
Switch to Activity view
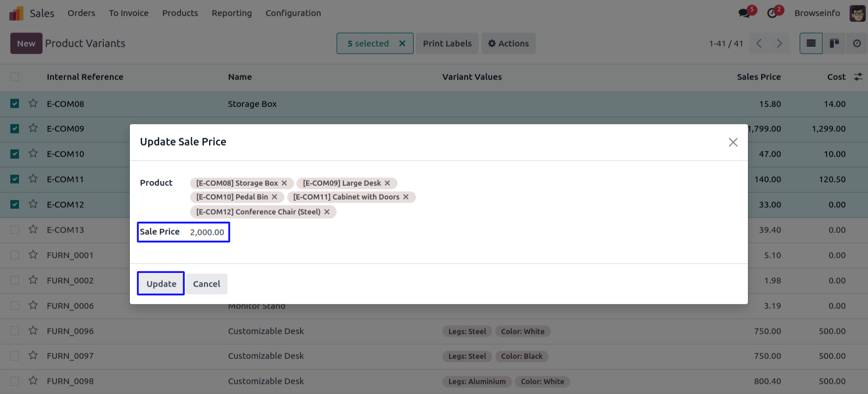pyautogui.click(x=857, y=44)
